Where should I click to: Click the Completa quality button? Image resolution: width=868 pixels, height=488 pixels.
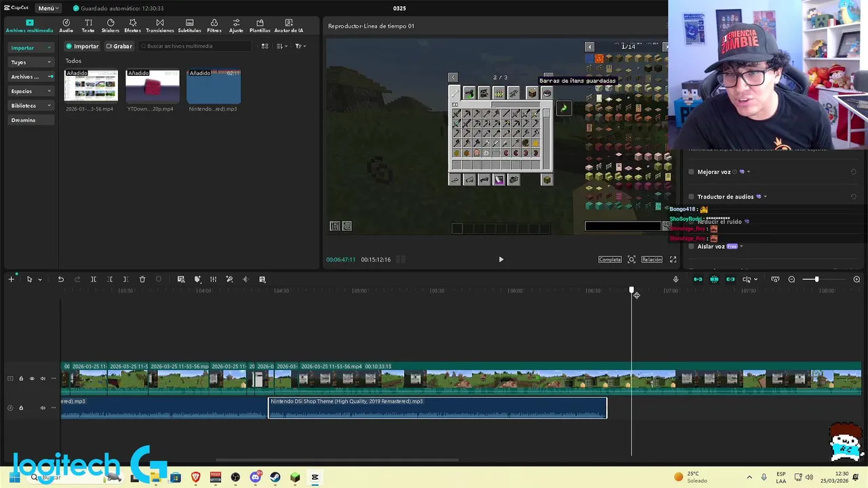coord(610,260)
